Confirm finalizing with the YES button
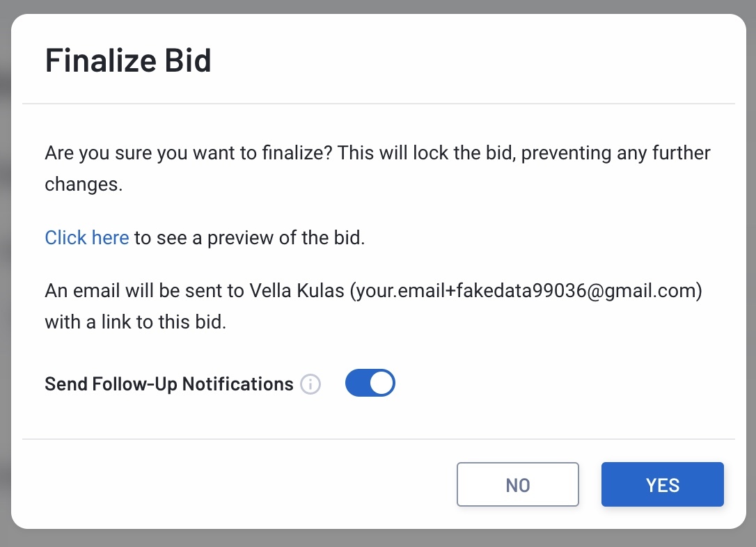Viewport: 756px width, 547px height. tap(663, 484)
